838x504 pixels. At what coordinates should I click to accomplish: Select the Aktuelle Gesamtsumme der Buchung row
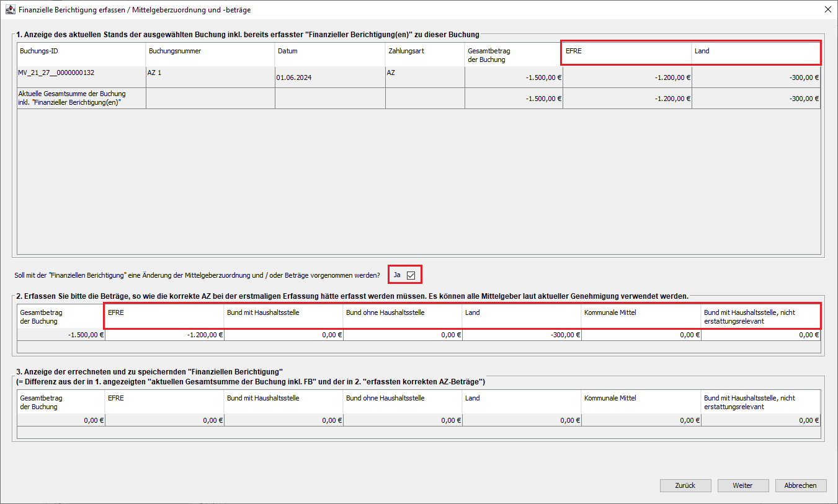[81, 98]
